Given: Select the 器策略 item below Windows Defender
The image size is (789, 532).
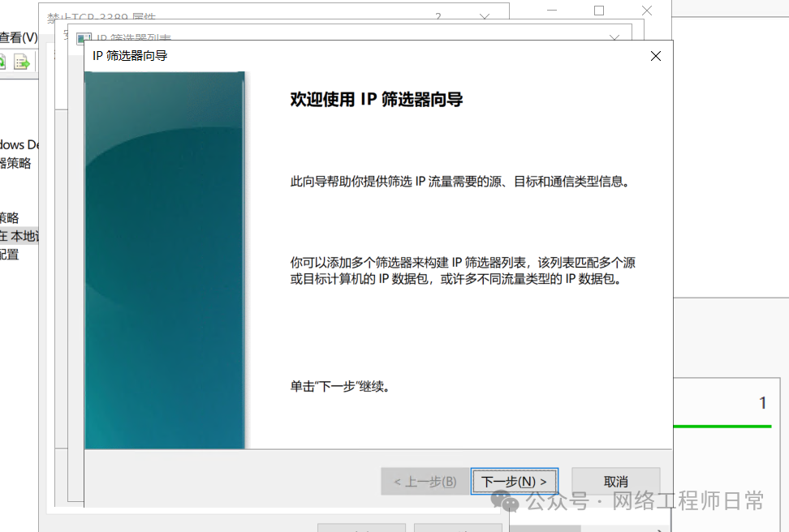Looking at the screenshot, I should (15, 162).
